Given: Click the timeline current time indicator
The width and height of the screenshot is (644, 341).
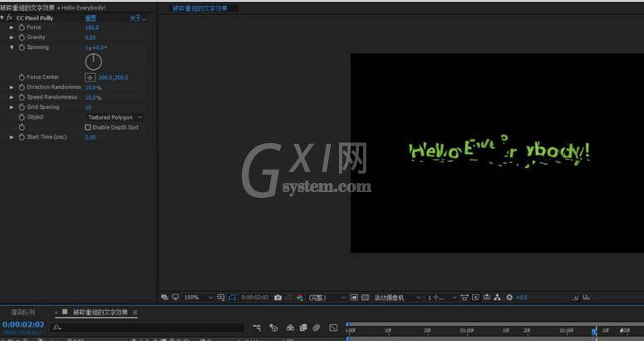Looking at the screenshot, I should [594, 331].
